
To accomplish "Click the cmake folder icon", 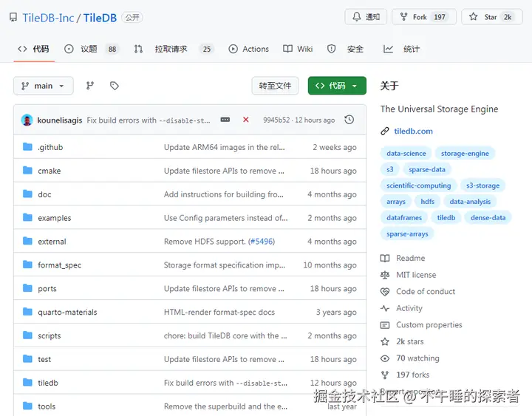I will tap(27, 171).
